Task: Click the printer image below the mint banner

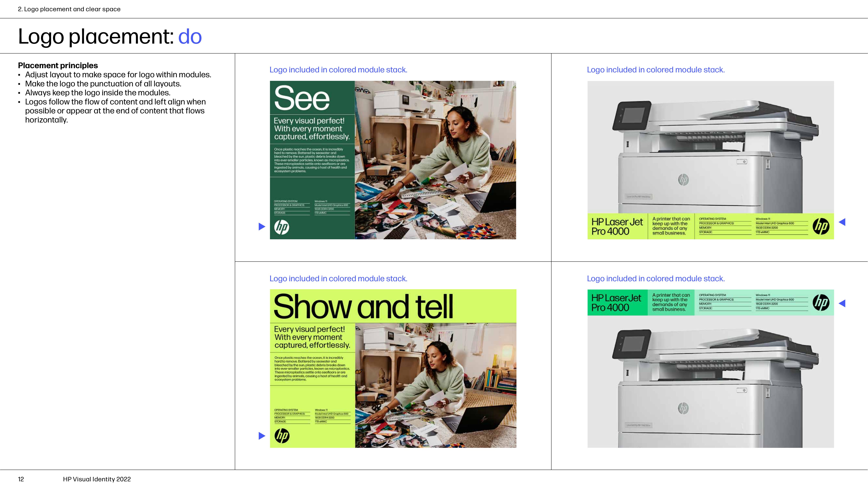Action: 711,382
